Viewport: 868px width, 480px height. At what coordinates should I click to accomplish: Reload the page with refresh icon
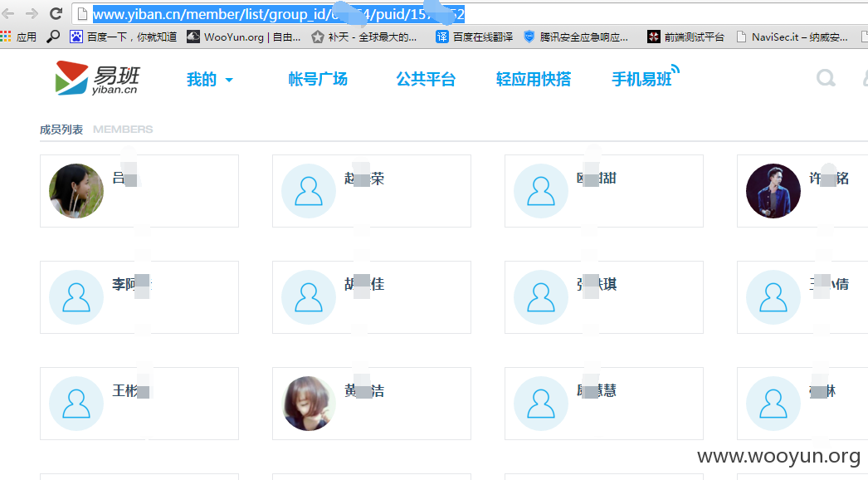pos(56,13)
